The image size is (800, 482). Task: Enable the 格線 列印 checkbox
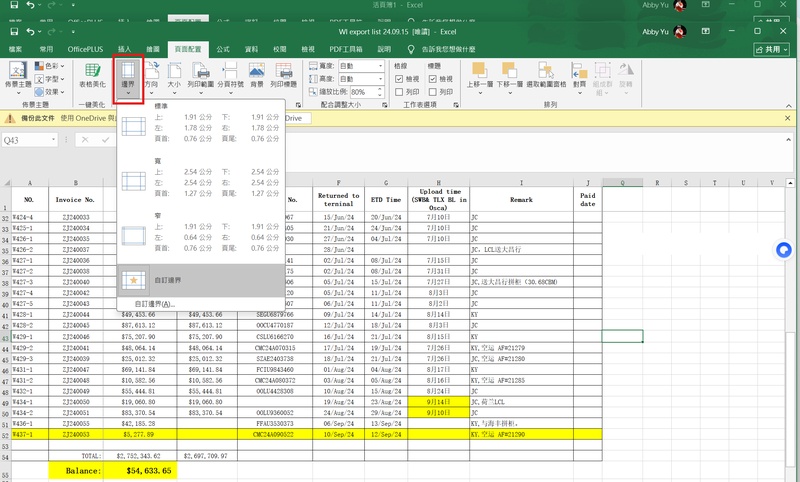point(401,92)
